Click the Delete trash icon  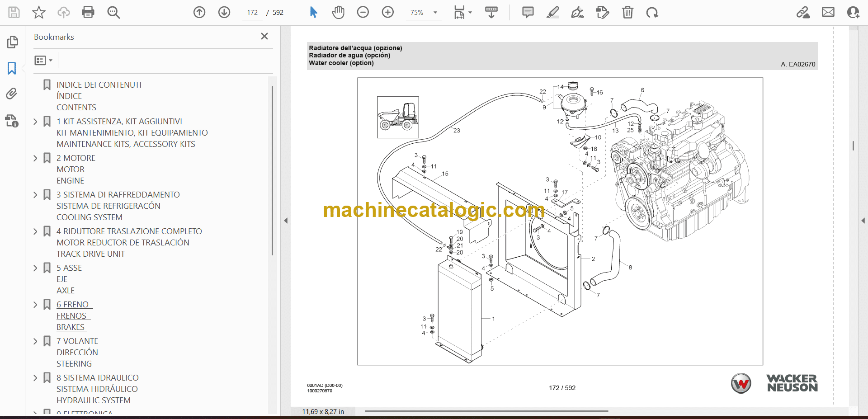(x=627, y=12)
